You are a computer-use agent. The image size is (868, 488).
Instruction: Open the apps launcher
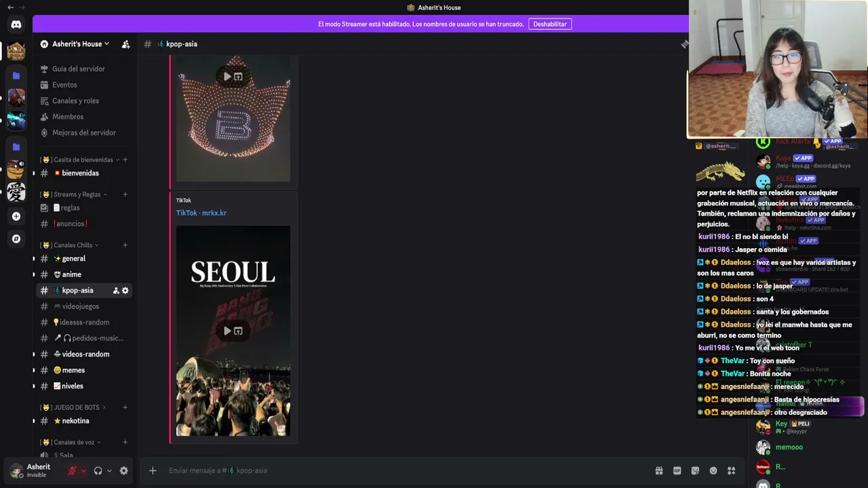[731, 470]
